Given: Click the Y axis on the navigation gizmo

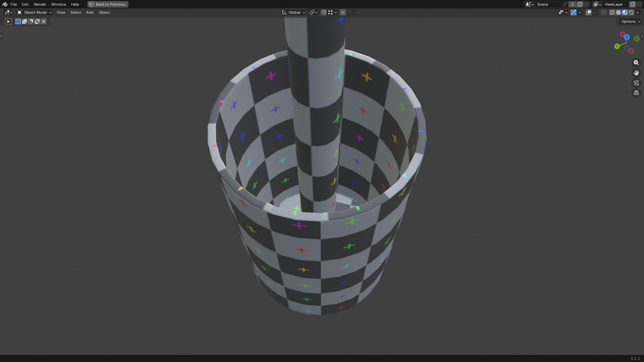Looking at the screenshot, I should [x=617, y=47].
